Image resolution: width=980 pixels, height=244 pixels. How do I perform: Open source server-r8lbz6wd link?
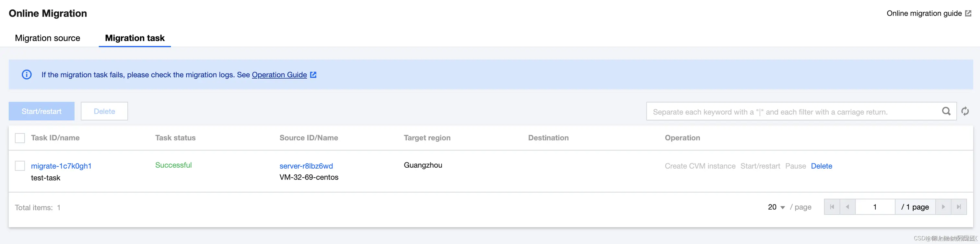tap(306, 166)
